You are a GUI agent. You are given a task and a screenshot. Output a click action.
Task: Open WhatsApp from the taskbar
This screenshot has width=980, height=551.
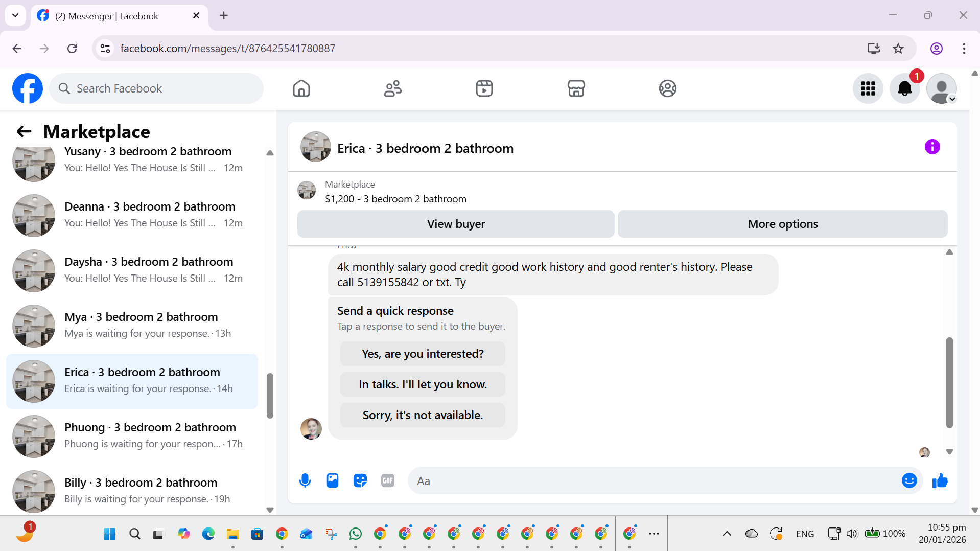pos(356,534)
